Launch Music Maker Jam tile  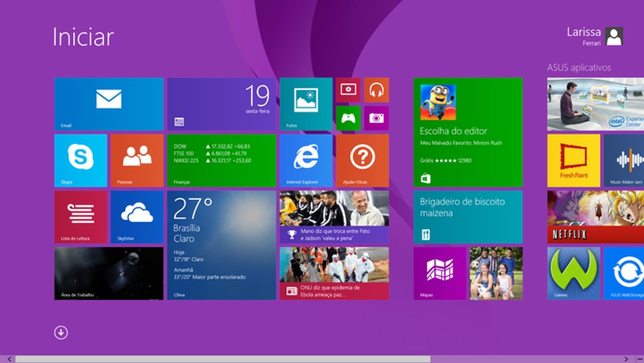pos(624,161)
